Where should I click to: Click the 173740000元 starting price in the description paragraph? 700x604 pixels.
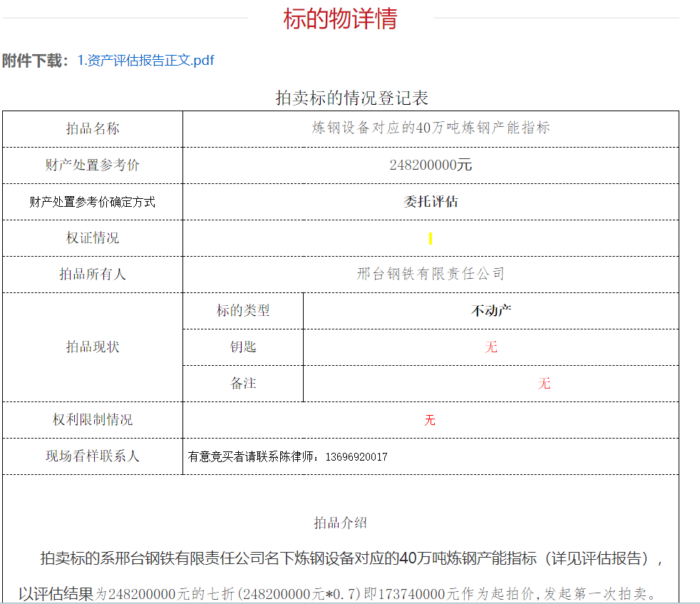(x=417, y=594)
